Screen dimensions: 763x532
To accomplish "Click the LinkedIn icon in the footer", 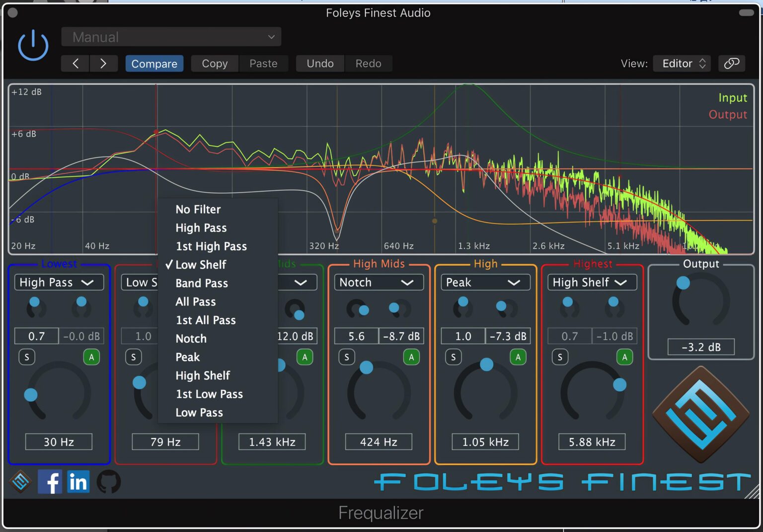I will 78,481.
